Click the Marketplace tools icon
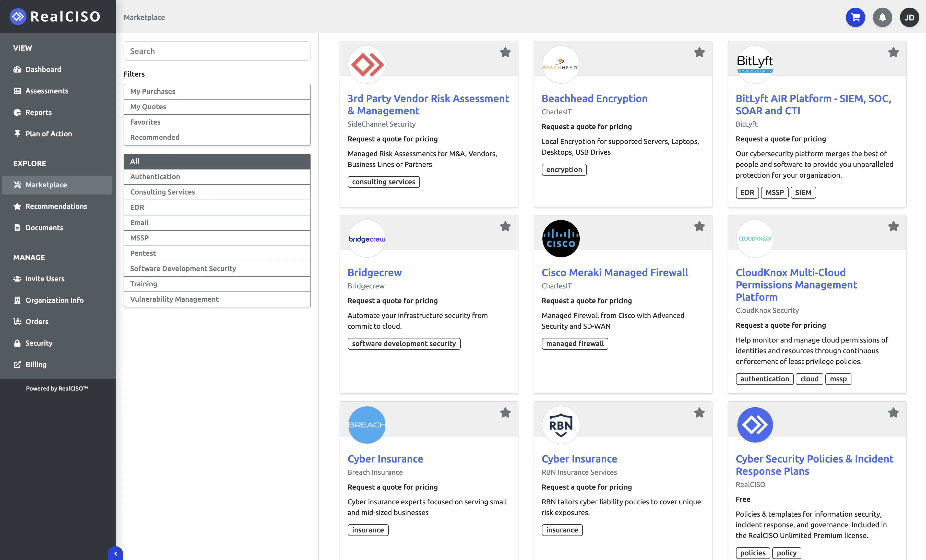The height and width of the screenshot is (560, 926). 17,185
